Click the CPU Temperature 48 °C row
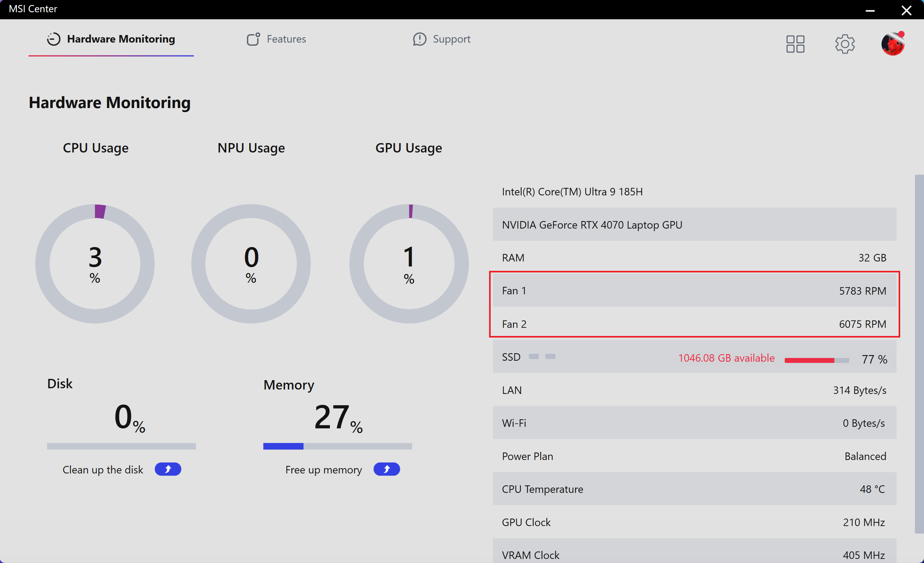The image size is (924, 563). [x=695, y=489]
